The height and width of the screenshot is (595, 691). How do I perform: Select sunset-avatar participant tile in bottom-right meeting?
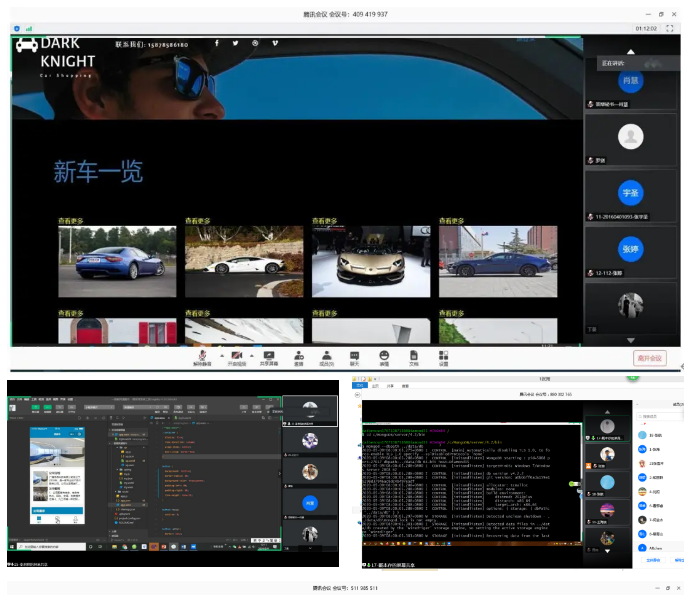click(x=607, y=513)
